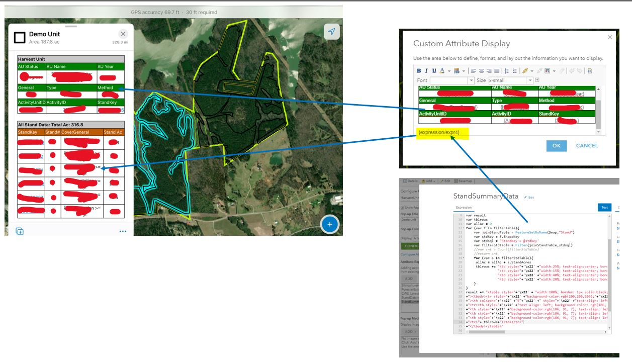Create a bulleted list in the editor
632x364 pixels.
(515, 71)
